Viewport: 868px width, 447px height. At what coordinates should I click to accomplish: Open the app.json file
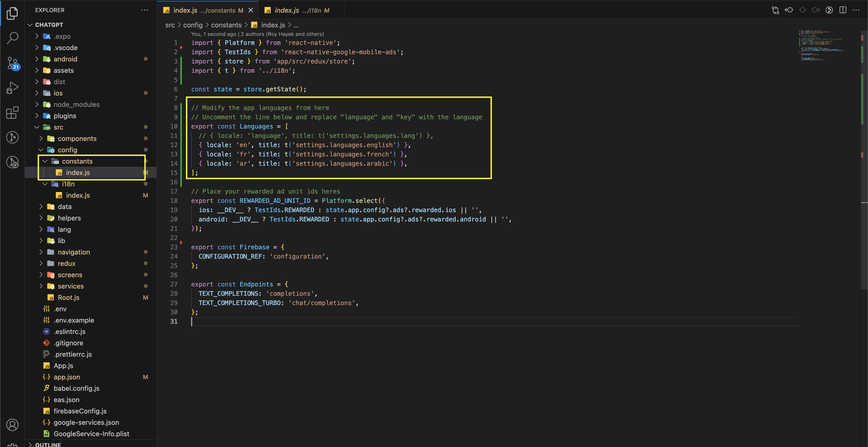pyautogui.click(x=91, y=377)
